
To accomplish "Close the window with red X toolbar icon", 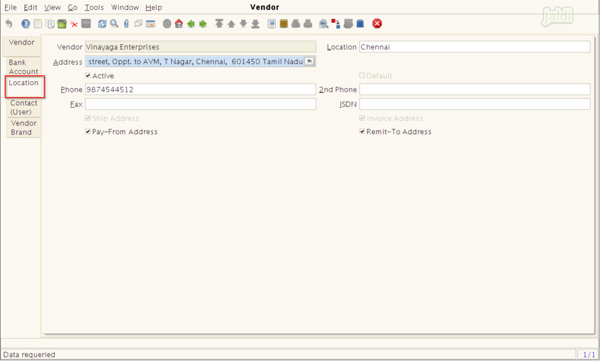I will [x=377, y=24].
